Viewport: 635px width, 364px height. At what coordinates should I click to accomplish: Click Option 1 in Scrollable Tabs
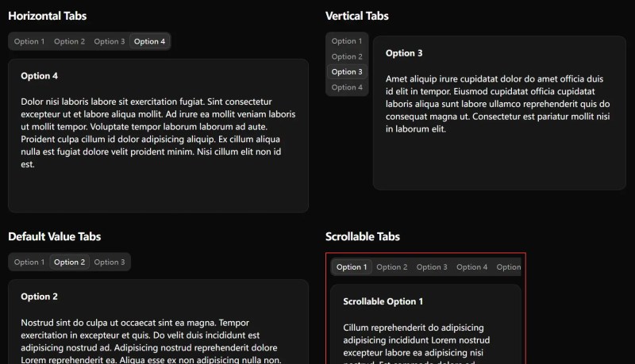pyautogui.click(x=352, y=267)
